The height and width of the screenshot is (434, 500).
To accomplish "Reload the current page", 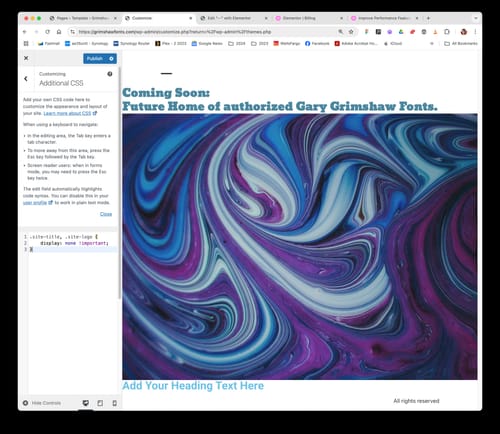I will (47, 32).
